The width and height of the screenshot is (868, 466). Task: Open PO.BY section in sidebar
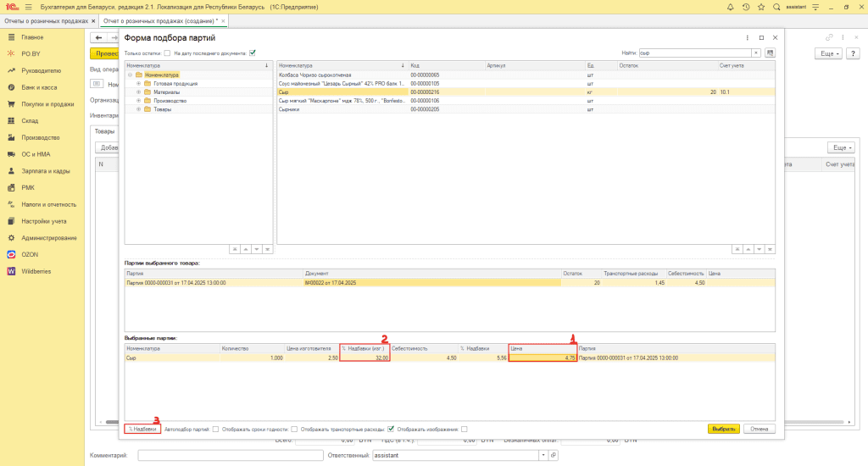coord(31,53)
